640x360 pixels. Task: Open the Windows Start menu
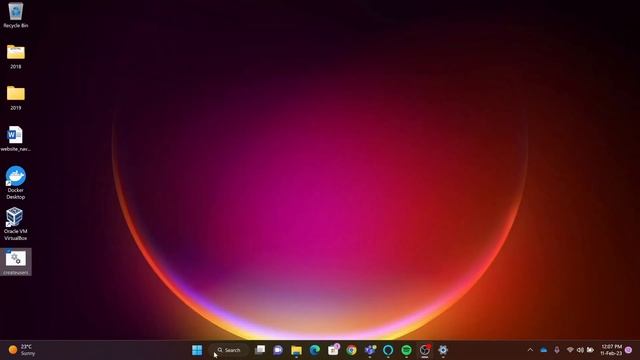197,350
